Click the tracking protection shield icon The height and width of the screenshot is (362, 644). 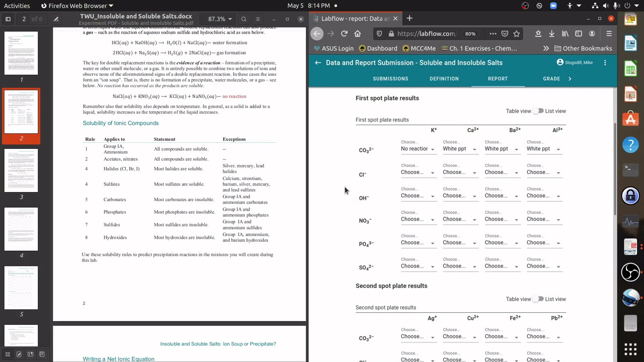[x=379, y=34]
